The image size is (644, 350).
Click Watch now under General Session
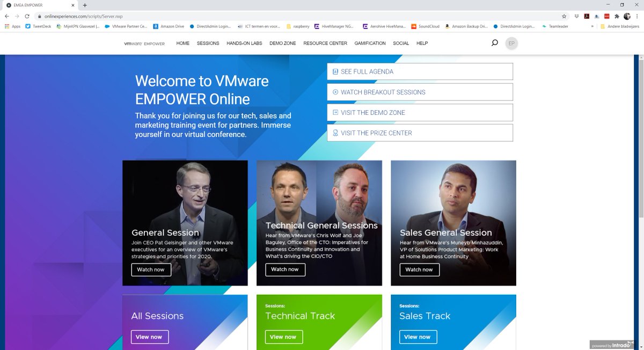pyautogui.click(x=151, y=269)
